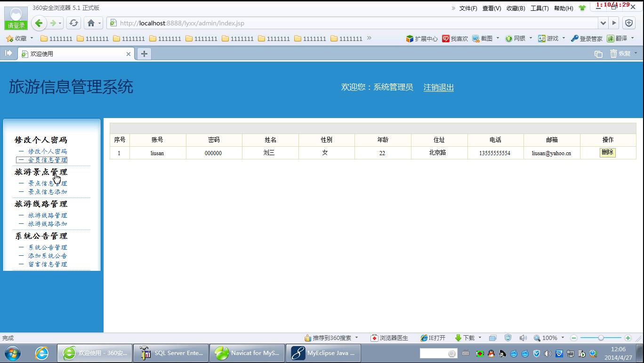Open the 扩展中心 extension center

coord(422,39)
